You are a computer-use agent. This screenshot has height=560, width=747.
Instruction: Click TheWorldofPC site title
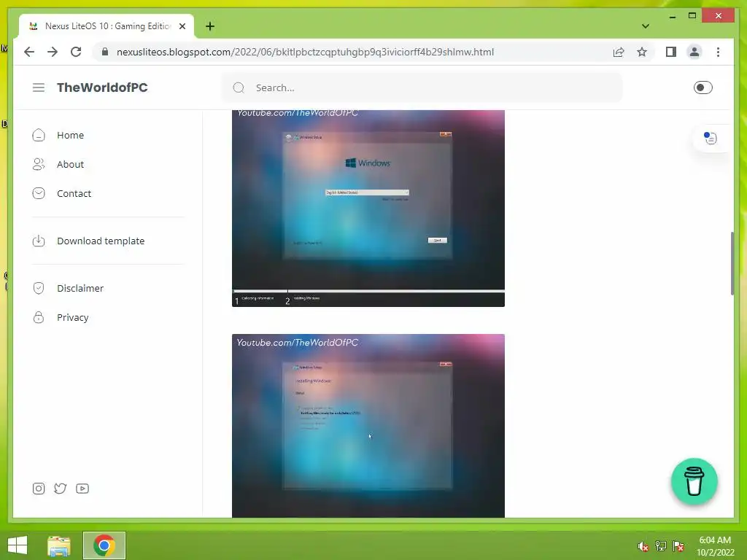coord(102,87)
